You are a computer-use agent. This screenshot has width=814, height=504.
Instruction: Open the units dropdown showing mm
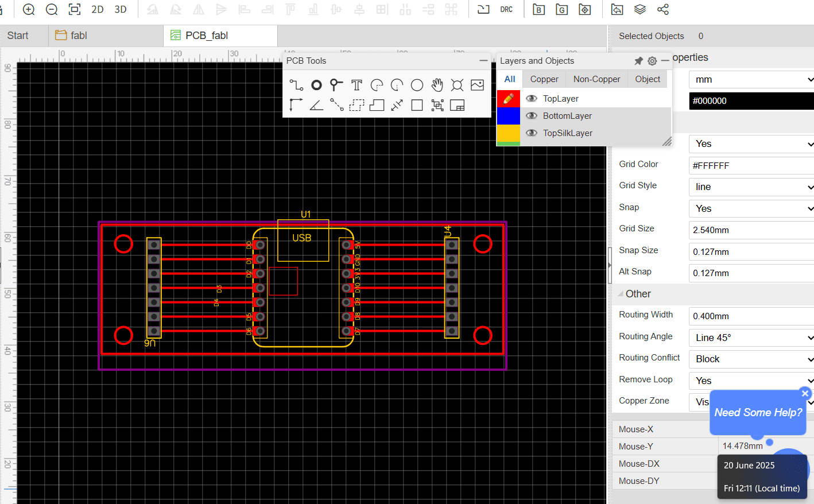(x=751, y=79)
